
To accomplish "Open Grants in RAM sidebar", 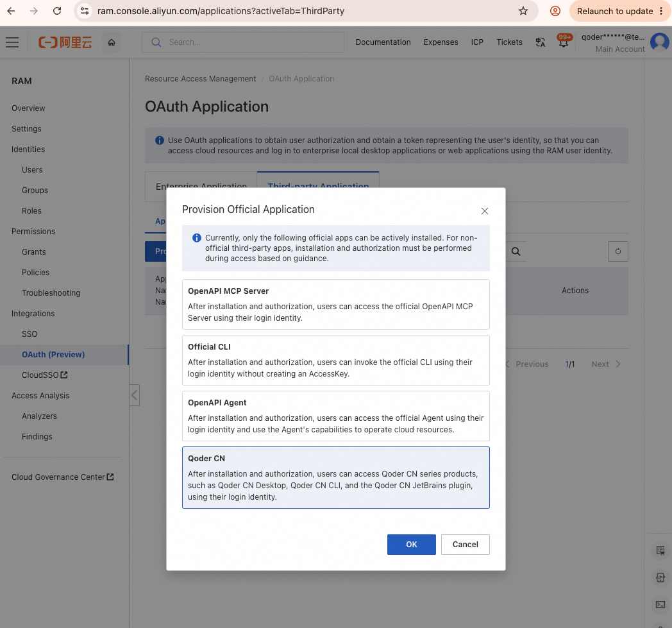I will point(34,252).
